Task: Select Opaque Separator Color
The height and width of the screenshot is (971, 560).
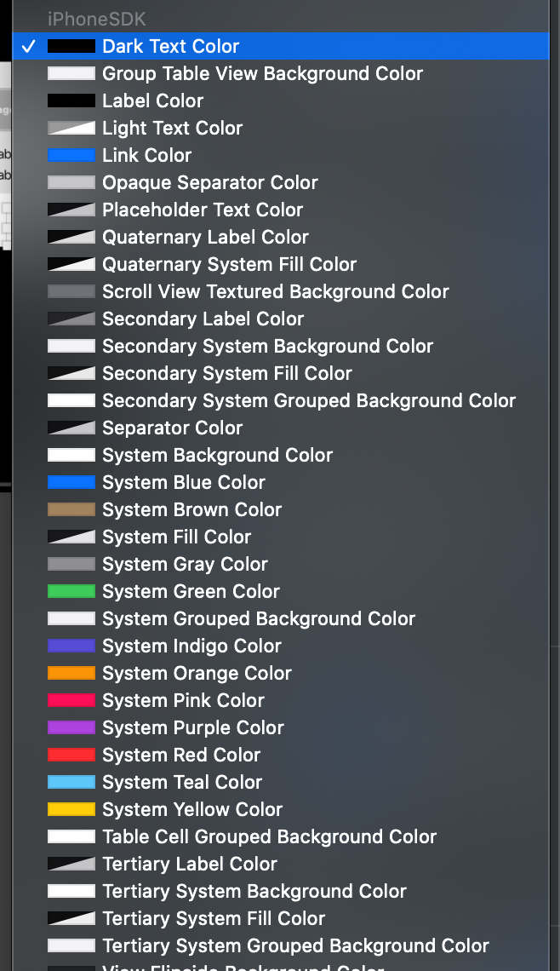Action: [280, 182]
